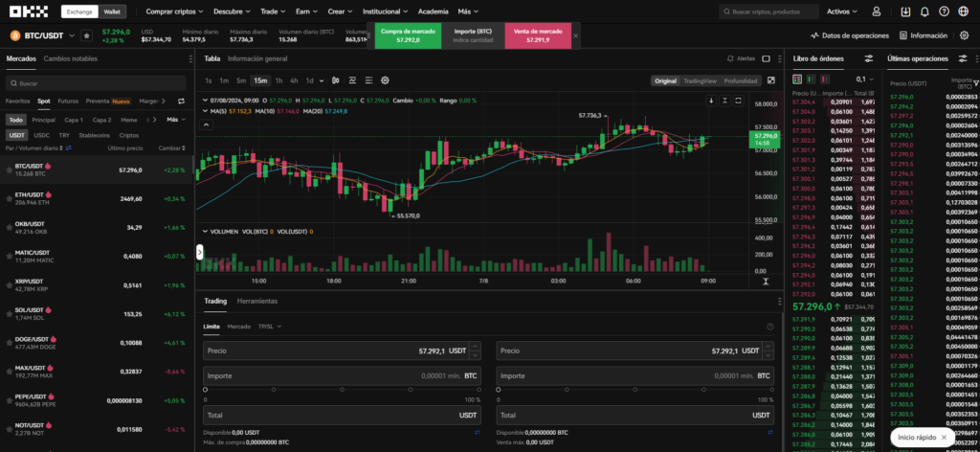
Task: Click the blue swap icon beside Par / Volumen diario
Action: click(x=68, y=148)
